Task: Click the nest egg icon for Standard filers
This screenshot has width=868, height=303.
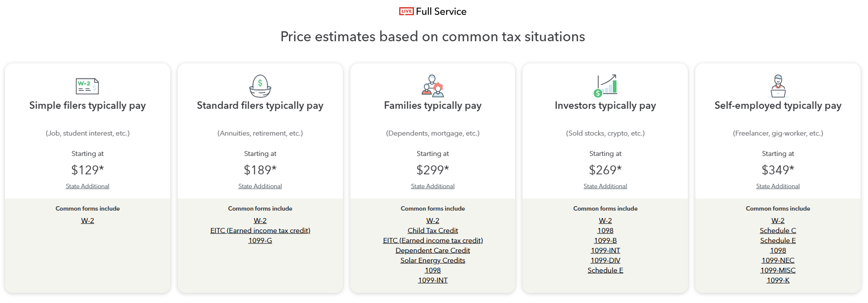Action: click(x=260, y=86)
